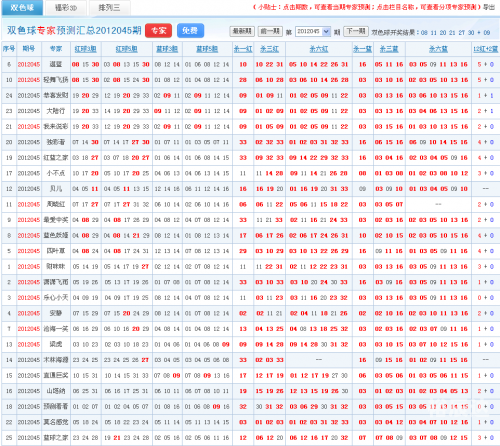Select expert name 蓝球之家
Viewport: 500px width, 446px height.
(x=56, y=438)
